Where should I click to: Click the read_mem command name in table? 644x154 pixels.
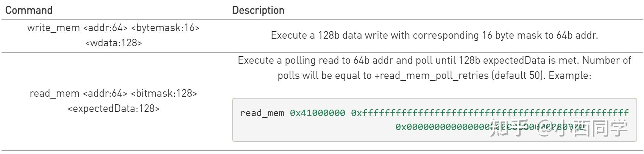tap(55, 93)
